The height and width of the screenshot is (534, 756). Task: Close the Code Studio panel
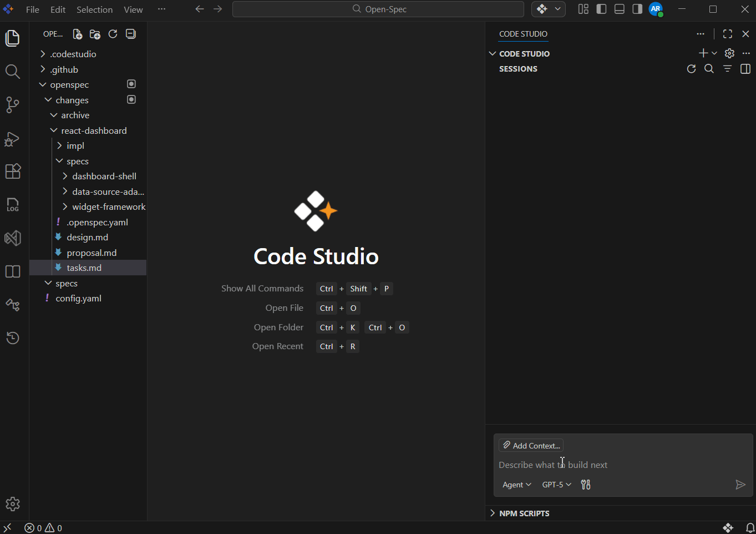point(745,34)
